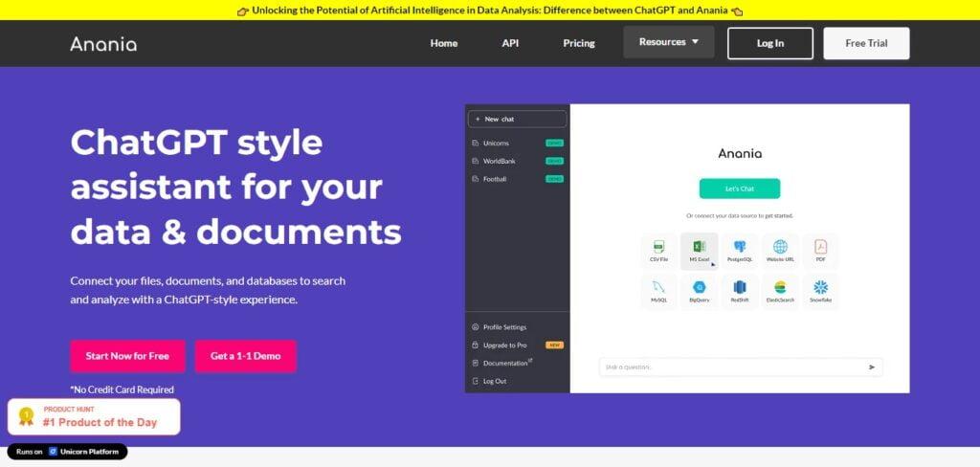Click the Let's Chat button in preview

click(740, 189)
